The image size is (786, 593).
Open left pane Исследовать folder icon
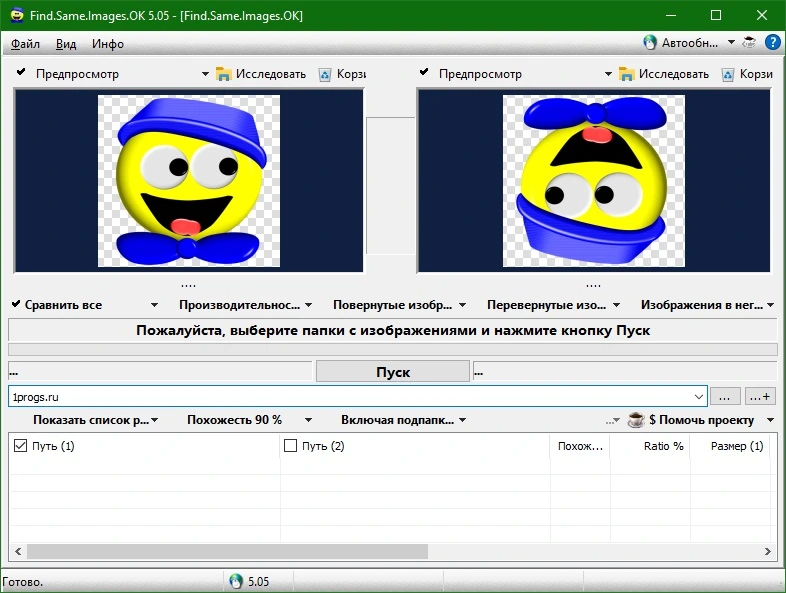pos(223,74)
